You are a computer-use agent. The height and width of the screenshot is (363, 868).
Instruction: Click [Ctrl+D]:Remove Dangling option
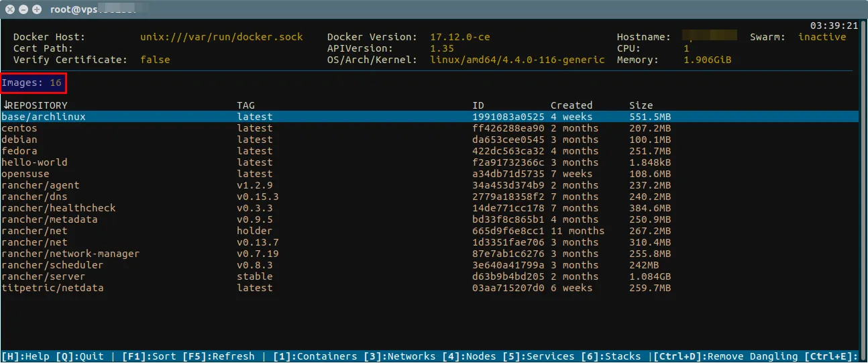pyautogui.click(x=725, y=356)
